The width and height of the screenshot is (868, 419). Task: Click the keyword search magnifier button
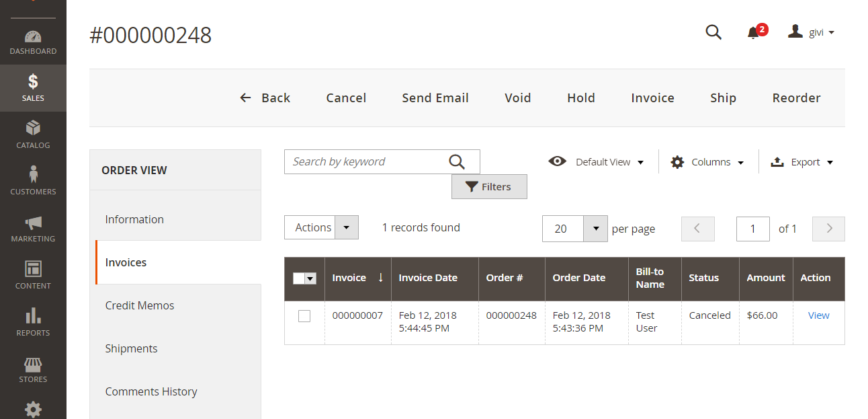(x=457, y=161)
